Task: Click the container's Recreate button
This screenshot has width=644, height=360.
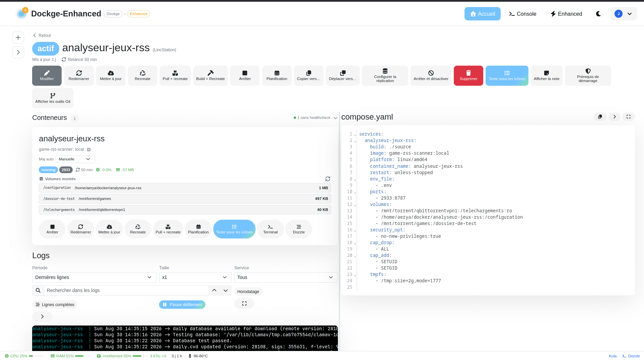Action: 138,229
